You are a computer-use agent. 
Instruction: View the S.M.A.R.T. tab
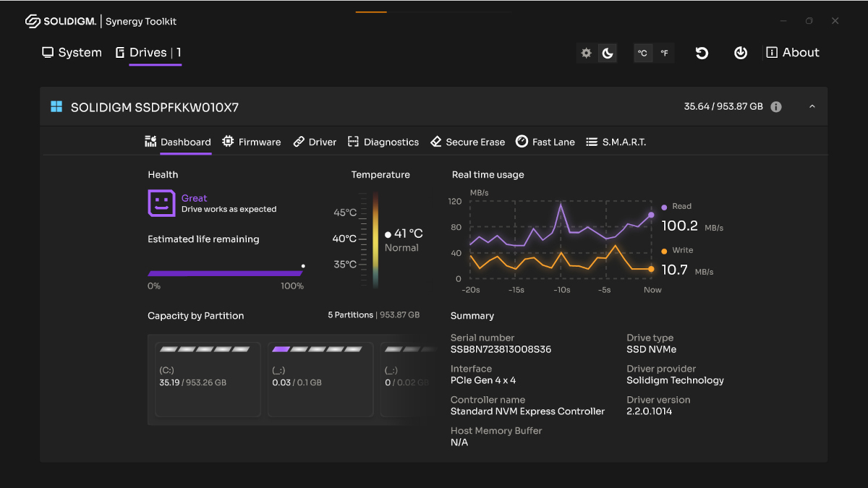(x=616, y=142)
